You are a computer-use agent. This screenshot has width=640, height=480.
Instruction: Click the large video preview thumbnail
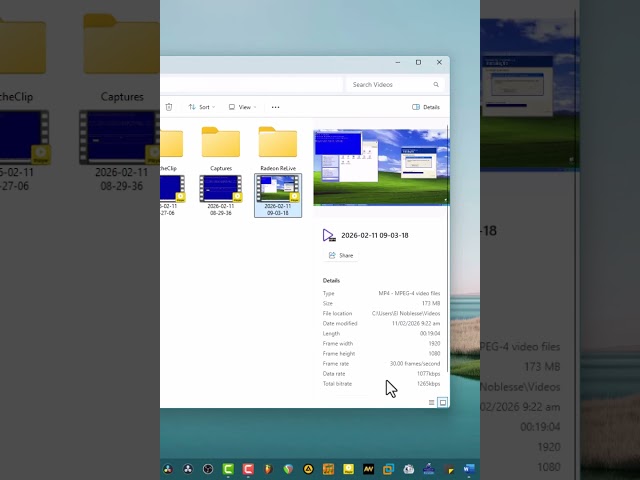coord(381,167)
